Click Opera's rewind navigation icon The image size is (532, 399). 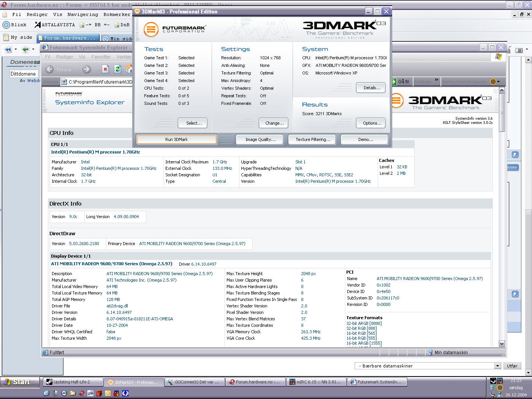[x=8, y=49]
